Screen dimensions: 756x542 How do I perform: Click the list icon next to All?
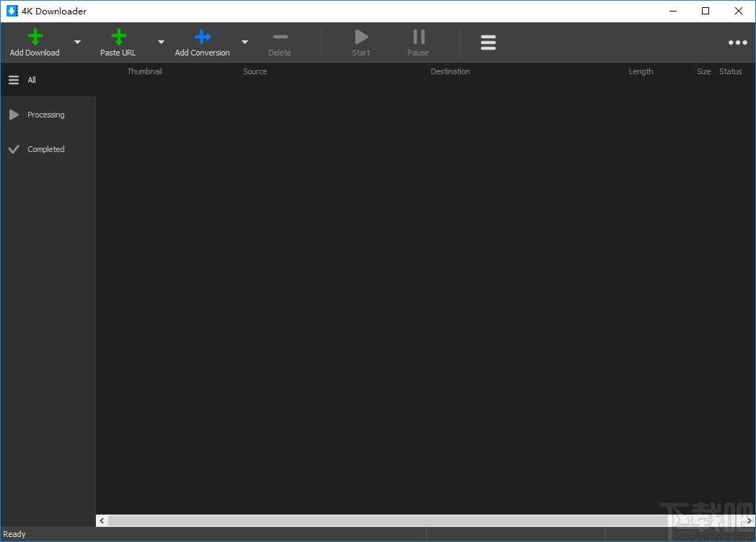click(x=13, y=79)
